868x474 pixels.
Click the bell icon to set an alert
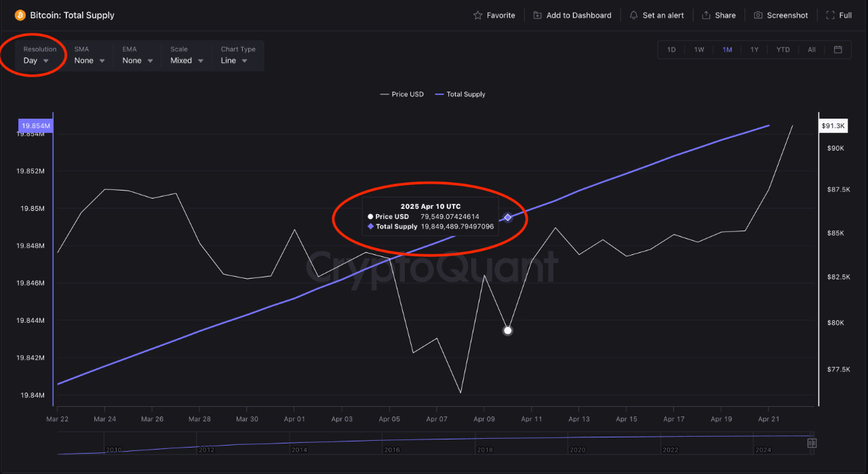[633, 15]
